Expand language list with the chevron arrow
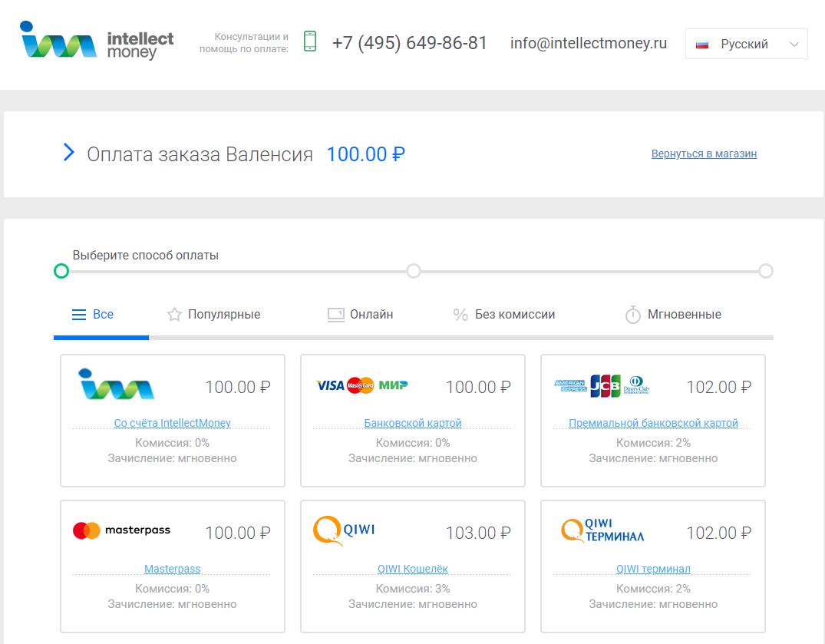 pyautogui.click(x=794, y=45)
